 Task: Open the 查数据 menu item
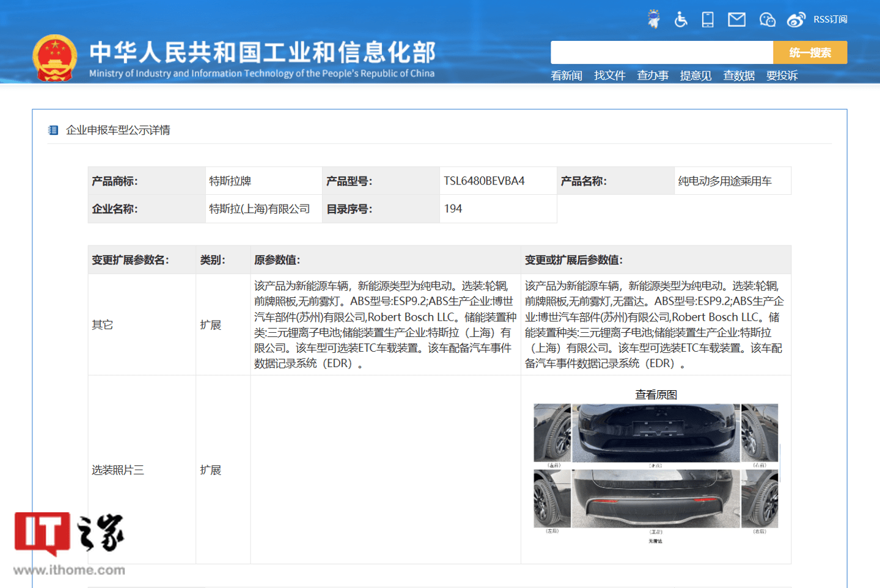click(739, 76)
